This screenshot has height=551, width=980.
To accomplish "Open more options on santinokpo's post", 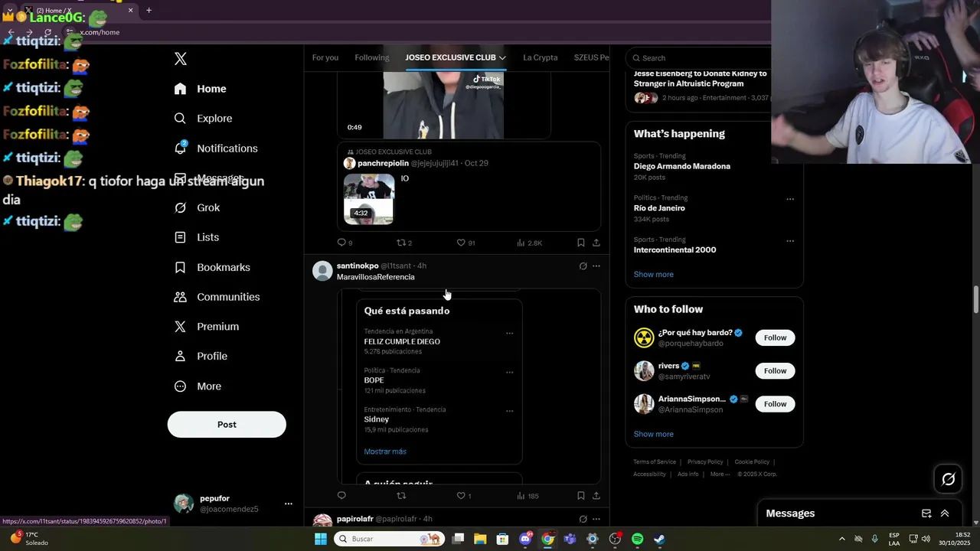I will coord(596,266).
